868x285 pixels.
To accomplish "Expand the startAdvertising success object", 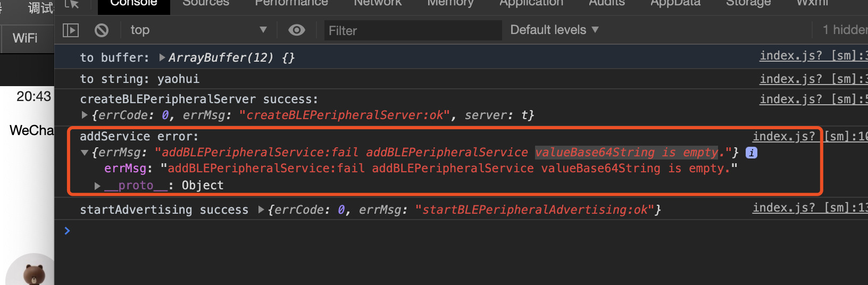I will (x=261, y=209).
